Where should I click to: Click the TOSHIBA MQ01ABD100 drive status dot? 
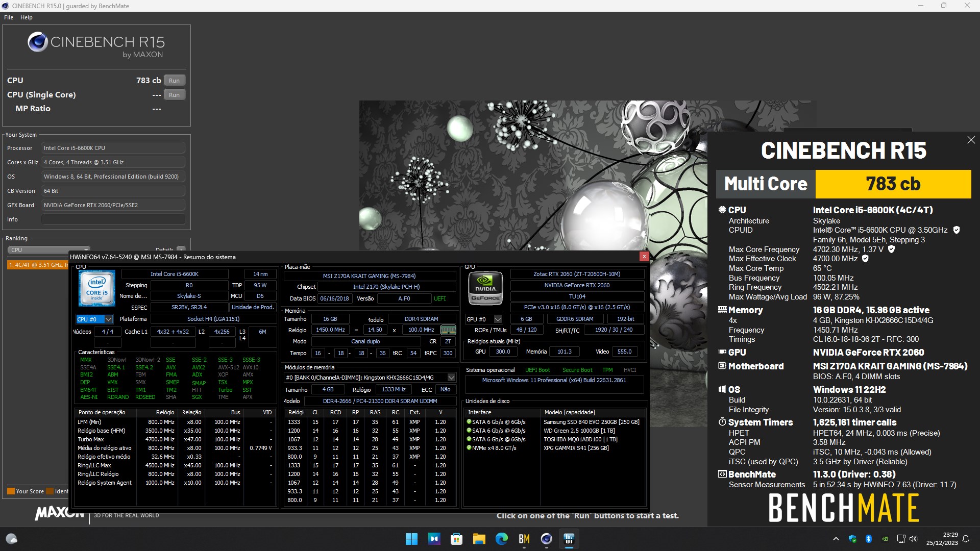point(469,439)
